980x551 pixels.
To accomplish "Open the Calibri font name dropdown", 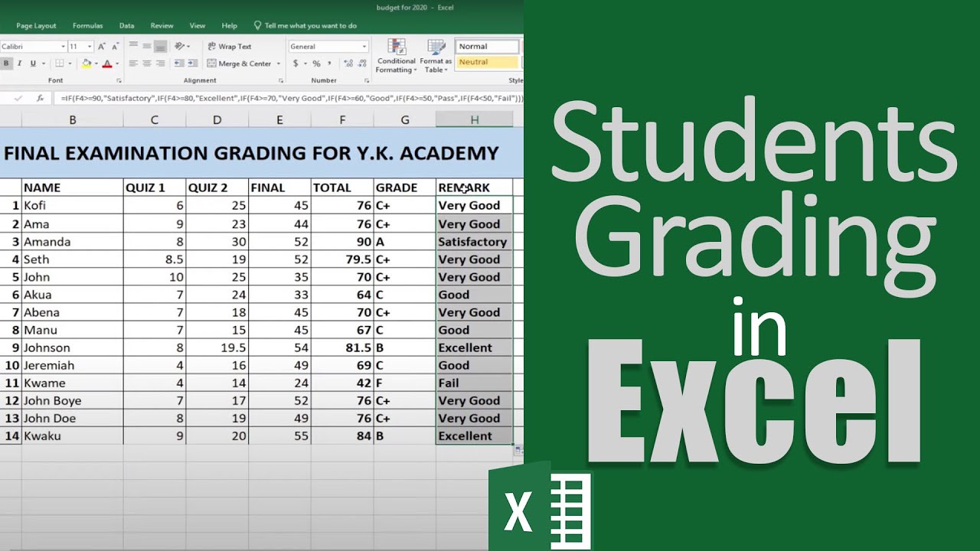I will click(x=62, y=47).
